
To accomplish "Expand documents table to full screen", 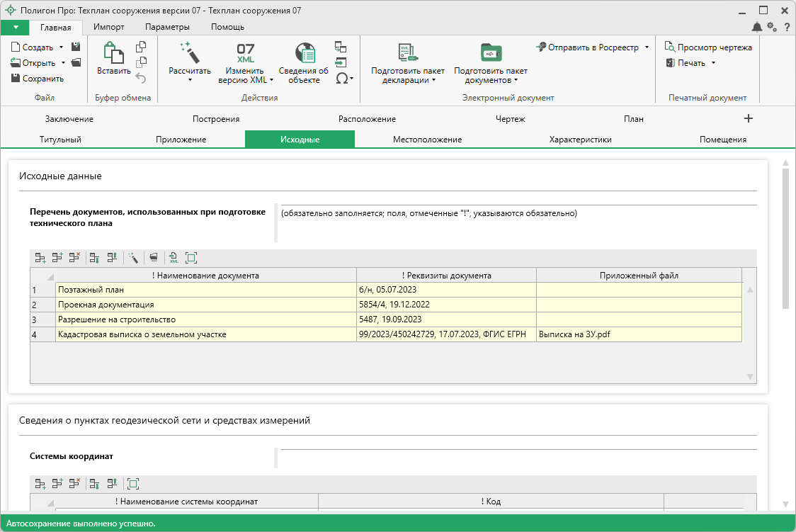I will point(191,258).
